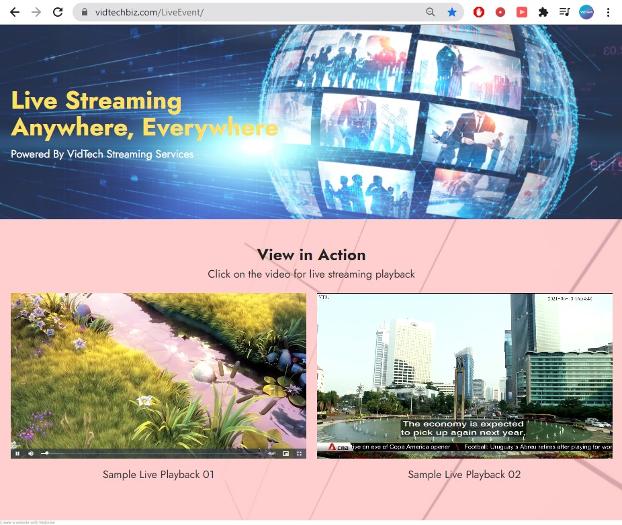Open the media control queue icon
Viewport: 622px width, 525px height.
(565, 12)
